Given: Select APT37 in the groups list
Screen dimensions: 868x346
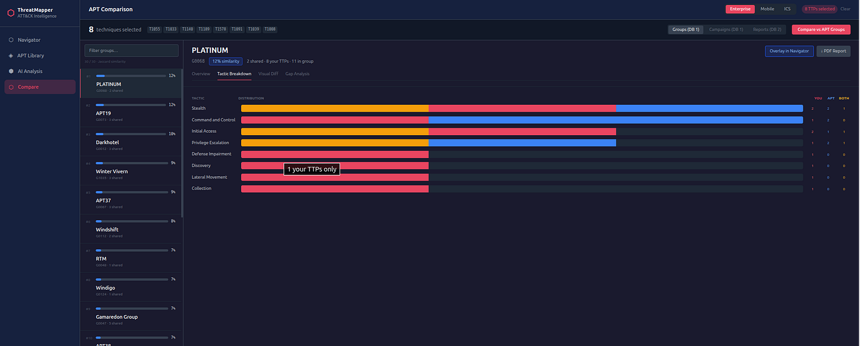Looking at the screenshot, I should tap(131, 200).
